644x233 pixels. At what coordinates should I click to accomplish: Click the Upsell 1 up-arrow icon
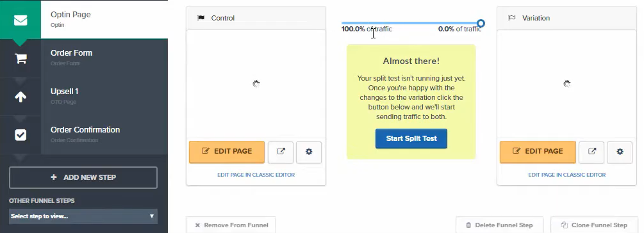(21, 97)
